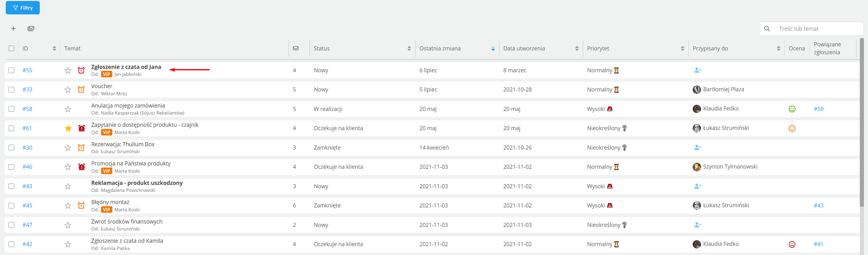Assign a user to ticket #47
The width and height of the screenshot is (868, 255).
pyautogui.click(x=697, y=225)
